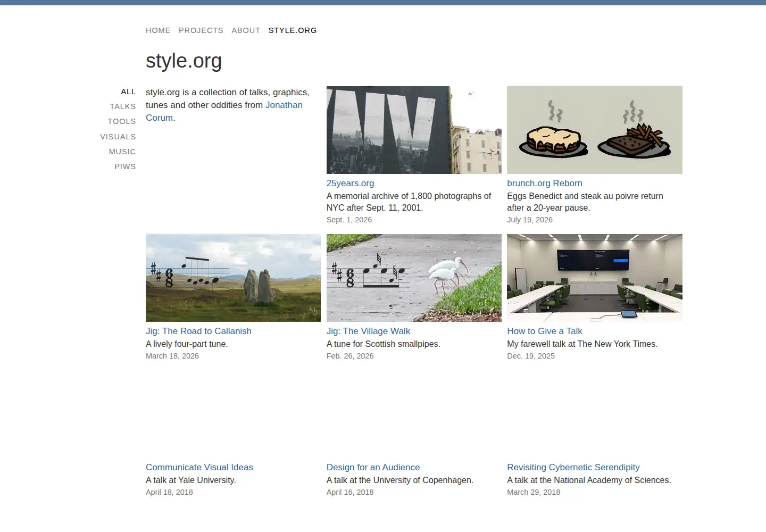
Task: Click the conference room photo thumbnail
Action: tap(595, 278)
